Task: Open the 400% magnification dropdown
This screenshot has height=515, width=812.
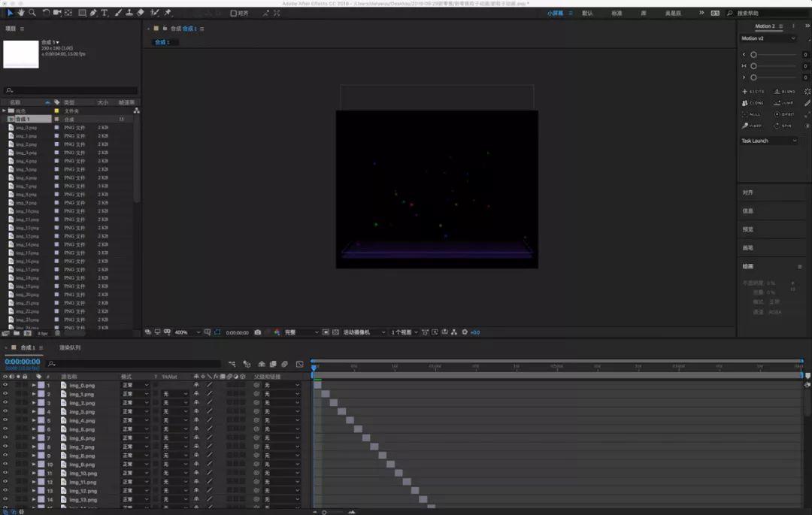Action: pyautogui.click(x=188, y=332)
